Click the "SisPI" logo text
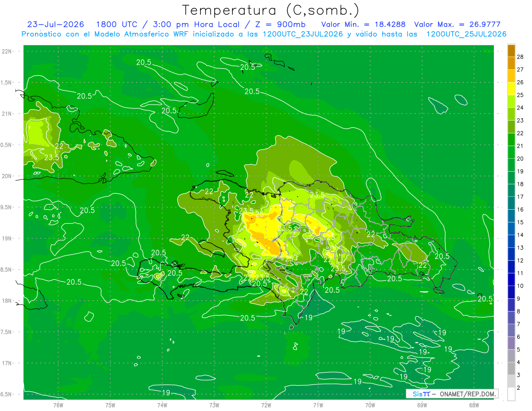The width and height of the screenshot is (532, 411). [421, 394]
